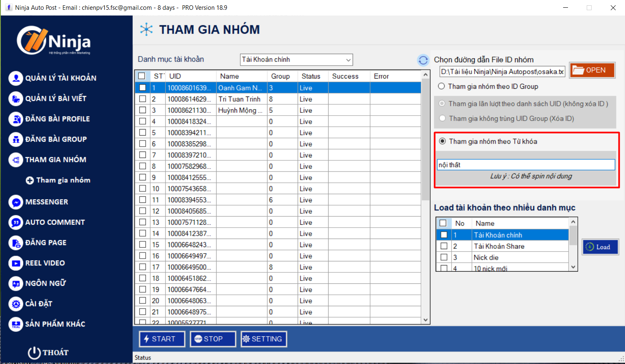Click the refresh accounts icon
This screenshot has width=625, height=364.
(x=423, y=60)
